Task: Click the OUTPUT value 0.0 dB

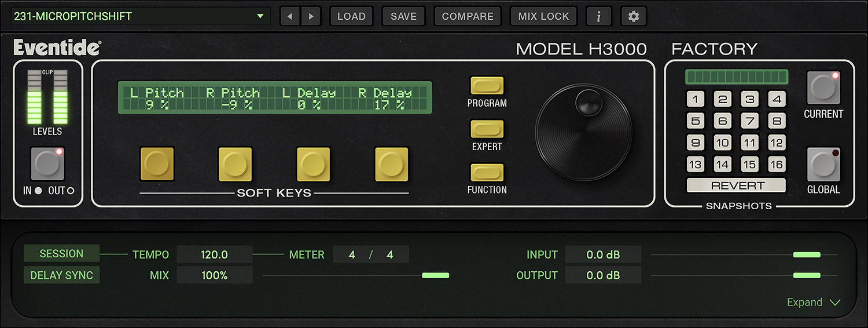Action: (x=603, y=275)
